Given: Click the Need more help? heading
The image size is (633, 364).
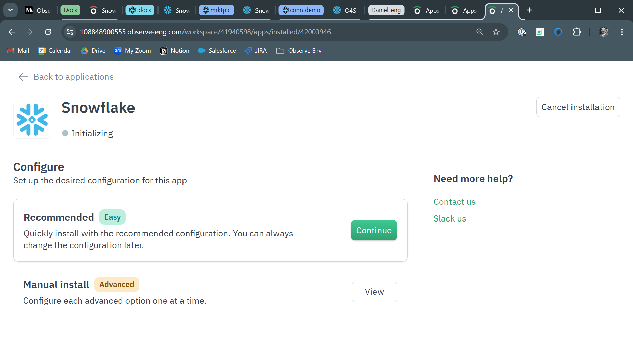Looking at the screenshot, I should click(x=473, y=179).
